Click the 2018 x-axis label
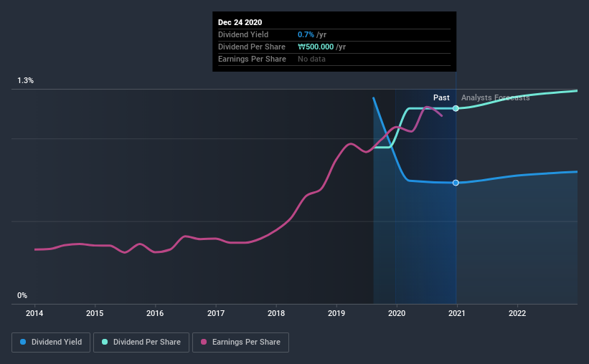This screenshot has height=364, width=589. 276,313
